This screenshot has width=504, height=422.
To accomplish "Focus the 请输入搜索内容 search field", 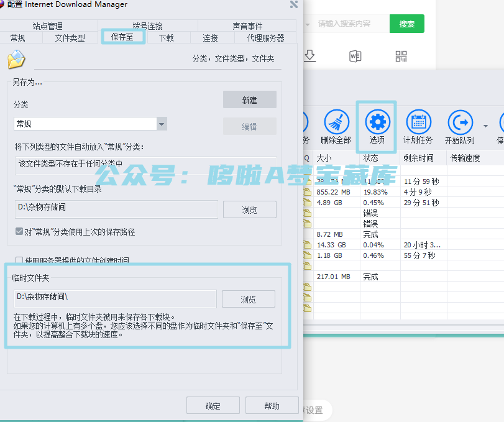I will pos(351,24).
